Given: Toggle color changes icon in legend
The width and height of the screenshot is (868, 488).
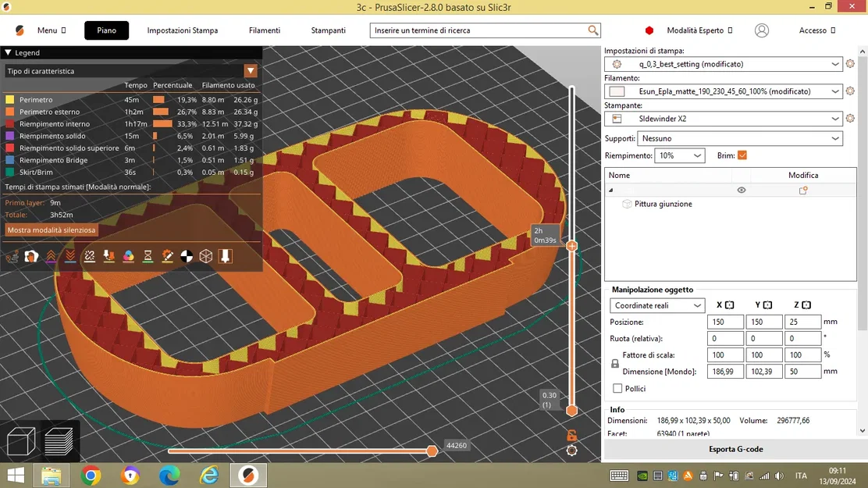Looking at the screenshot, I should [x=129, y=256].
